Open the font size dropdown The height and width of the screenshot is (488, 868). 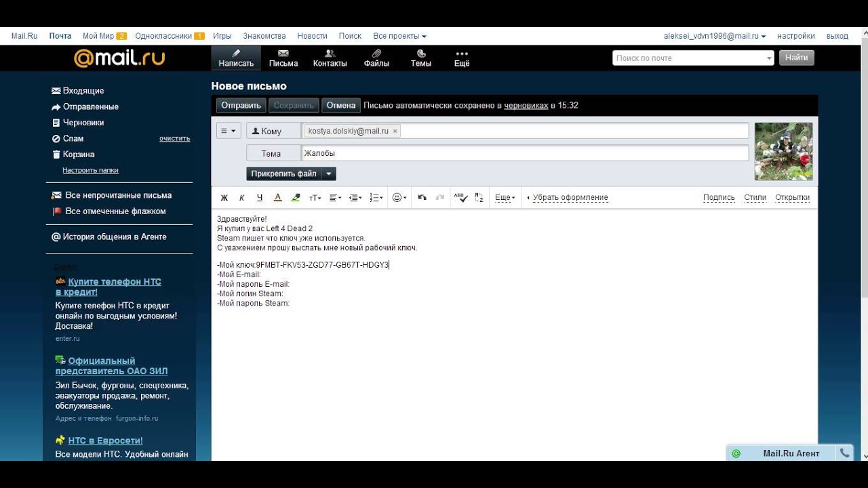pos(315,198)
